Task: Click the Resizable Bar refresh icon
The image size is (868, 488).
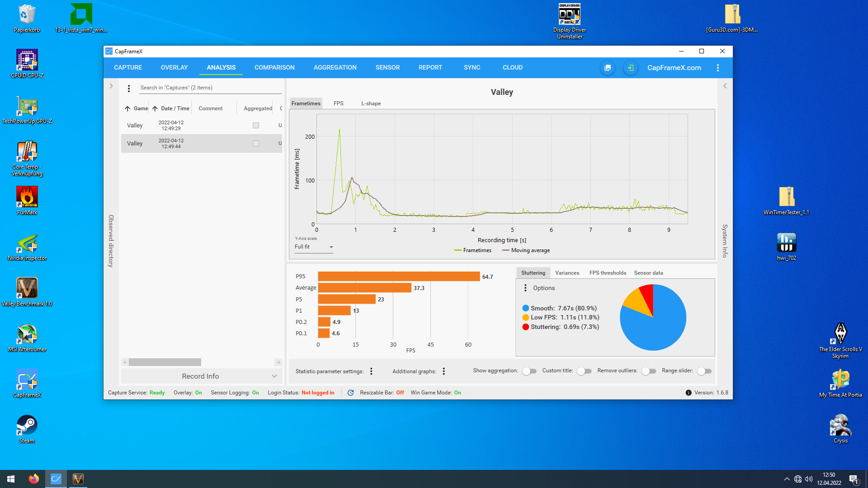Action: (350, 393)
